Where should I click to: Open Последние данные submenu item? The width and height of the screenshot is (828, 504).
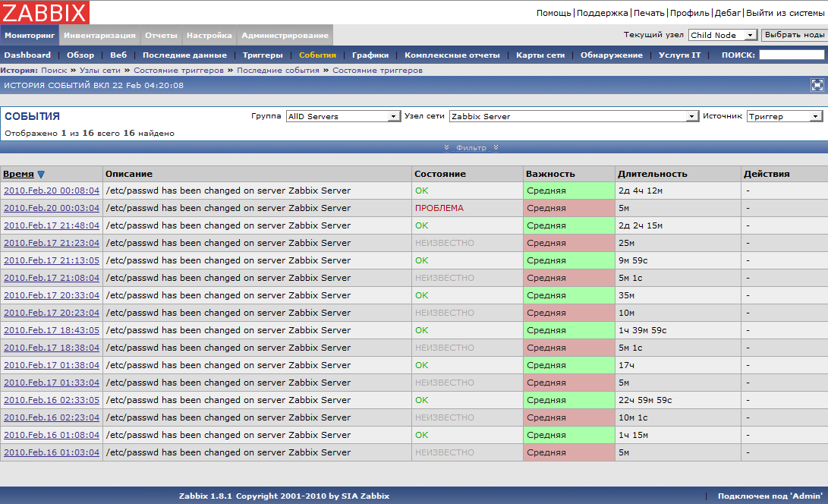pos(185,55)
